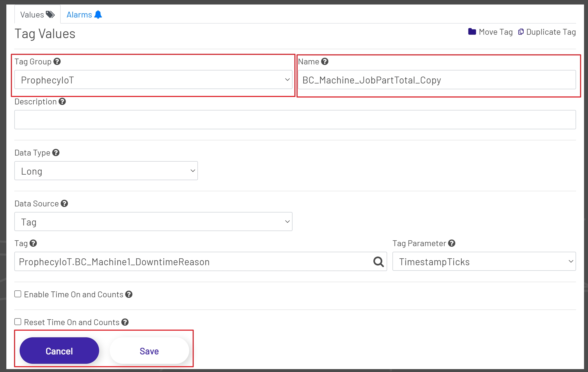Open the Tag Group help tooltip icon
The height and width of the screenshot is (372, 588).
pos(57,61)
